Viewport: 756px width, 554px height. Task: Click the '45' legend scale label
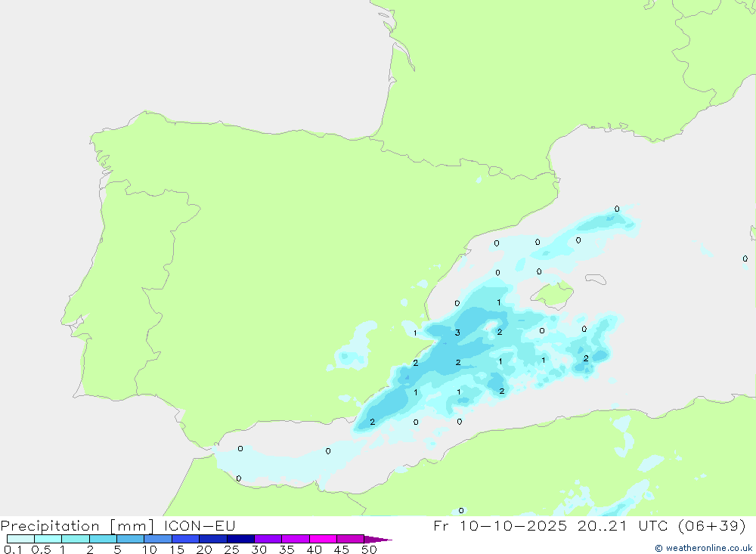342,549
